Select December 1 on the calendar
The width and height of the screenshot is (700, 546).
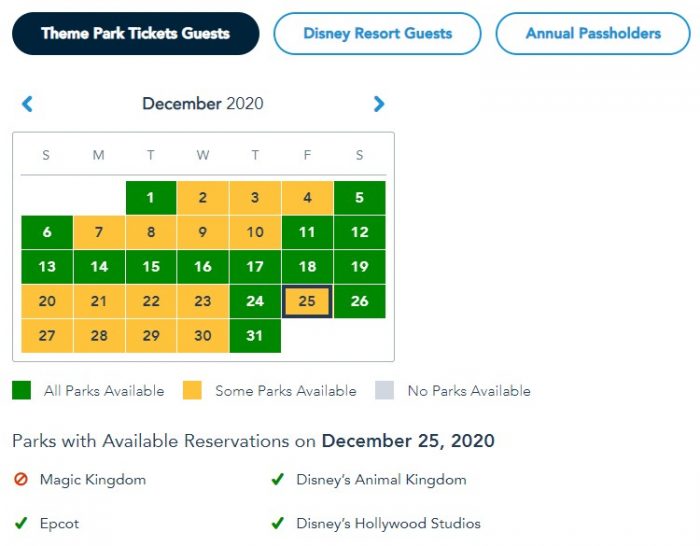(151, 198)
